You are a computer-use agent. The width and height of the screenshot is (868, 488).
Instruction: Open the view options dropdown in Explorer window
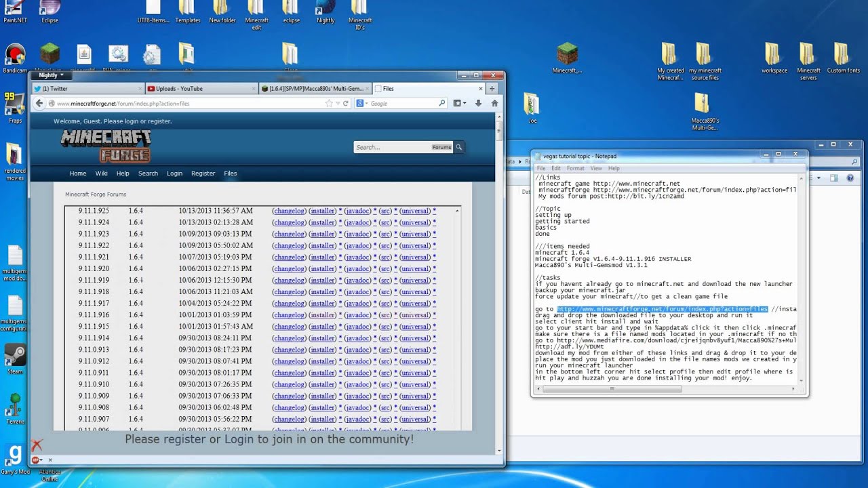pos(818,178)
